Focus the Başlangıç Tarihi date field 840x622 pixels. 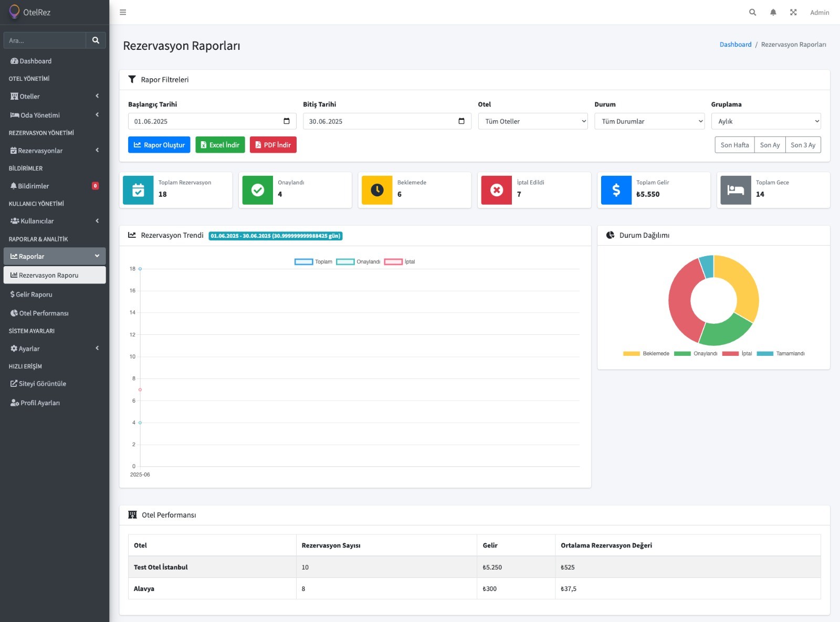(x=213, y=121)
